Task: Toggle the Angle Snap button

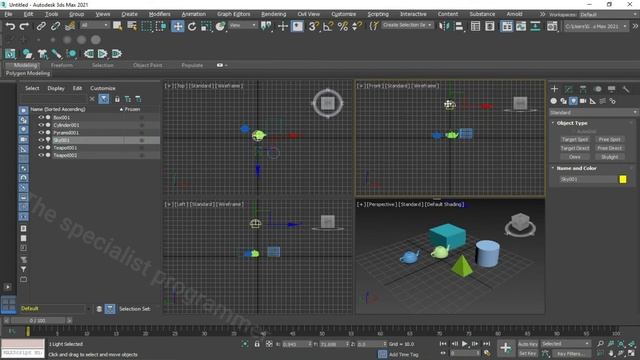Action: (x=328, y=27)
